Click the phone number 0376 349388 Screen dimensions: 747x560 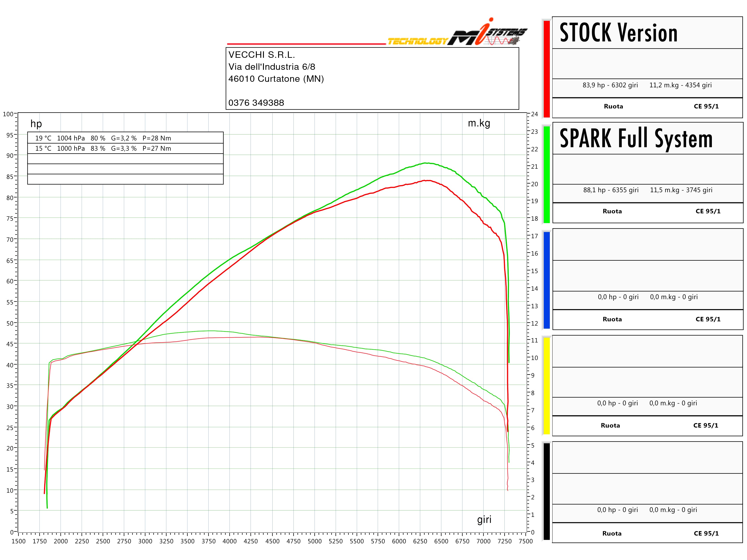[x=256, y=103]
